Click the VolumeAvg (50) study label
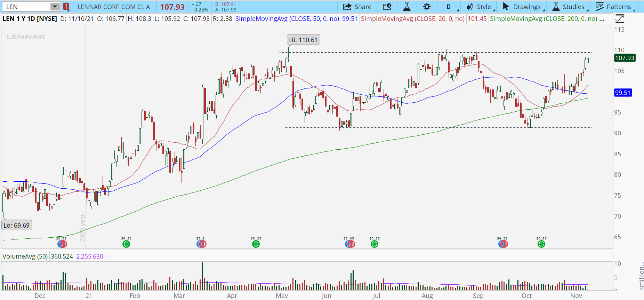This screenshot has height=300, width=644. click(x=25, y=256)
